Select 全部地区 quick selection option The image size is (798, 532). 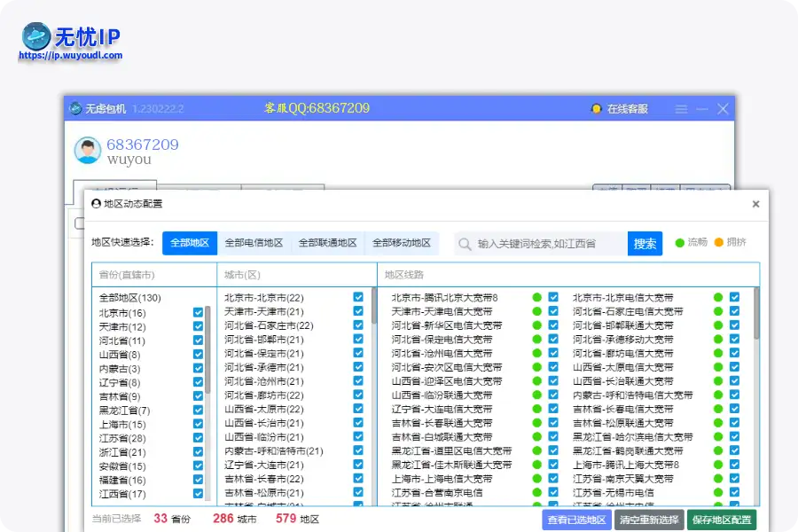point(190,243)
